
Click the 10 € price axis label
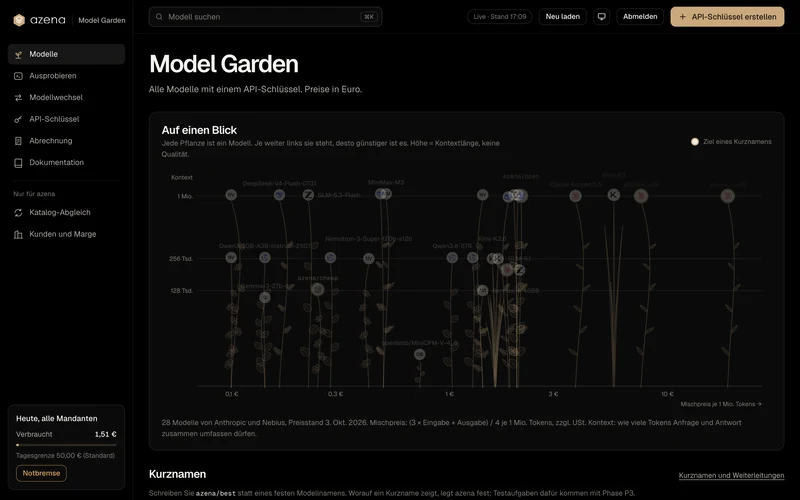coord(667,394)
